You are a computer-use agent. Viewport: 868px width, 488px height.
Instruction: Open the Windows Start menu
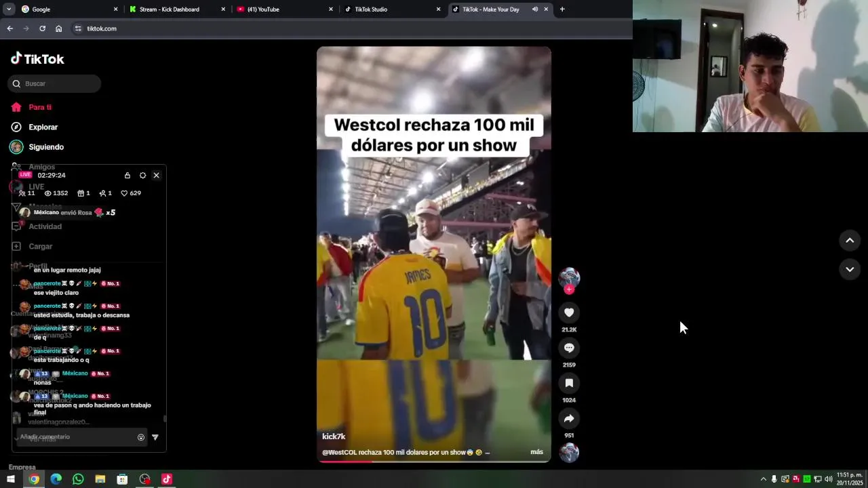[11, 479]
